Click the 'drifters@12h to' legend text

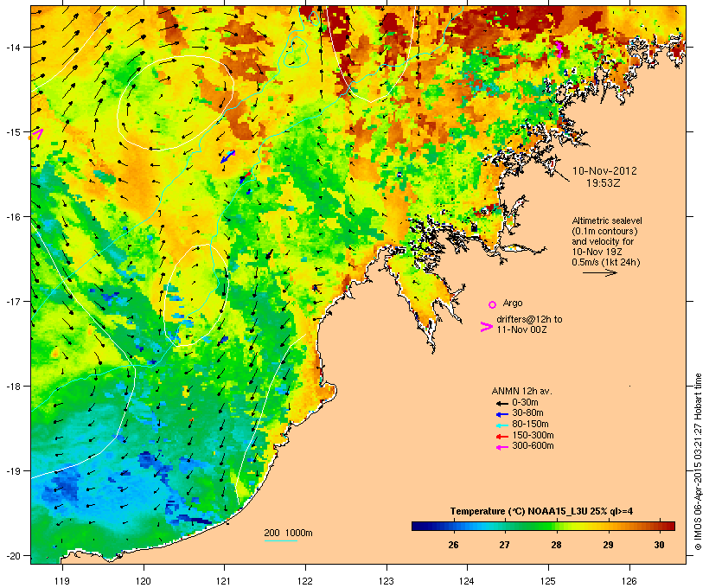click(x=529, y=319)
